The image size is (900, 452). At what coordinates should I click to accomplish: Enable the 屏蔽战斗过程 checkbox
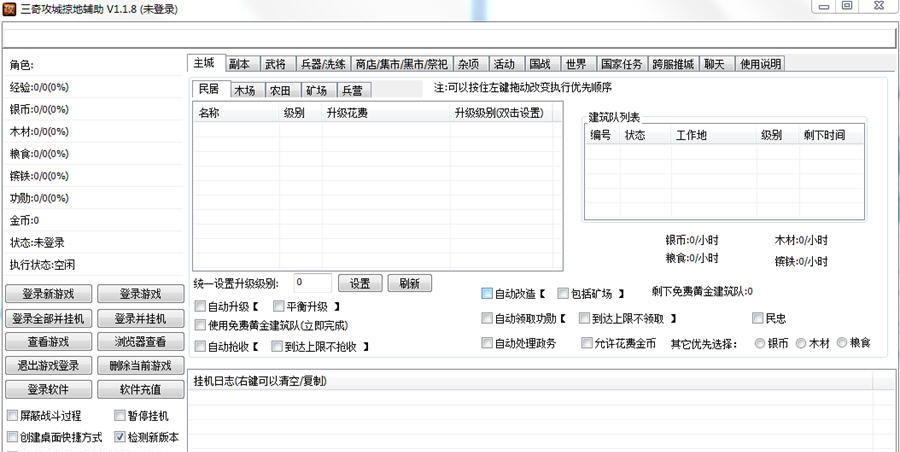12,415
